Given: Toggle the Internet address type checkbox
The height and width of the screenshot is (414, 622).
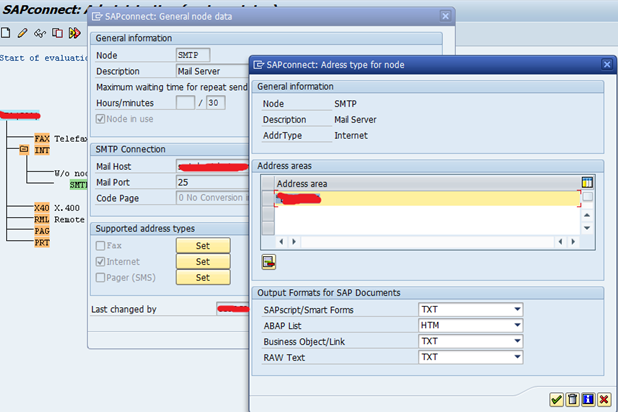Looking at the screenshot, I should (100, 262).
